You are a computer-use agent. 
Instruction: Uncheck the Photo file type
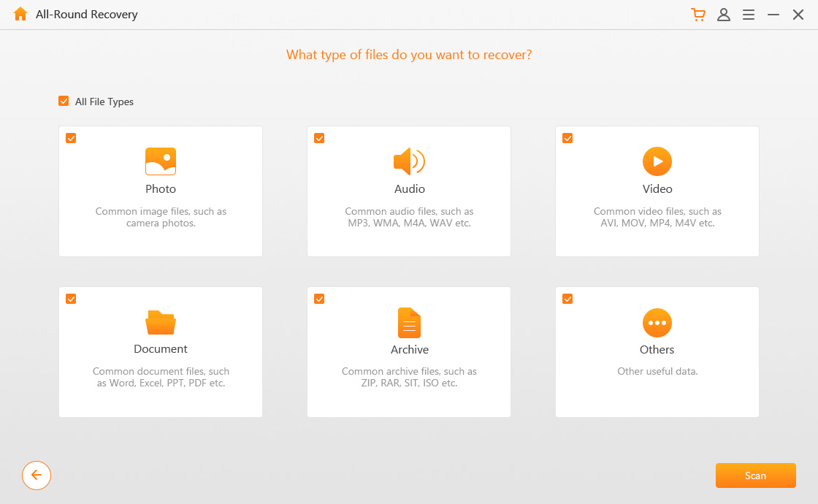pos(71,137)
